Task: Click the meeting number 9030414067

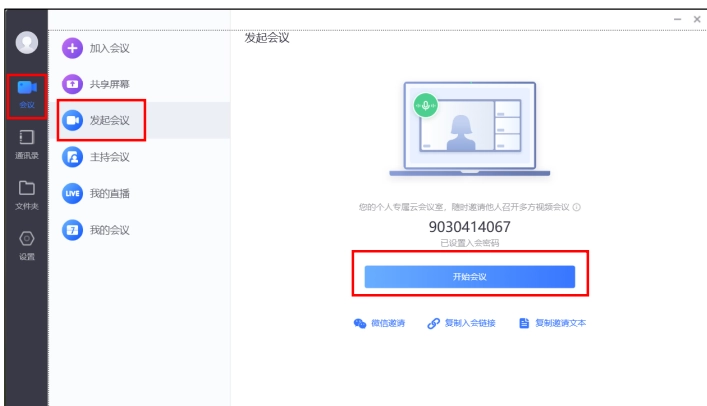Action: (469, 226)
